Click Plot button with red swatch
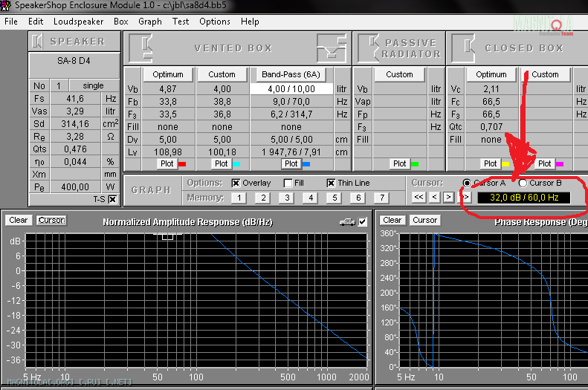The height and width of the screenshot is (390, 588). point(167,163)
